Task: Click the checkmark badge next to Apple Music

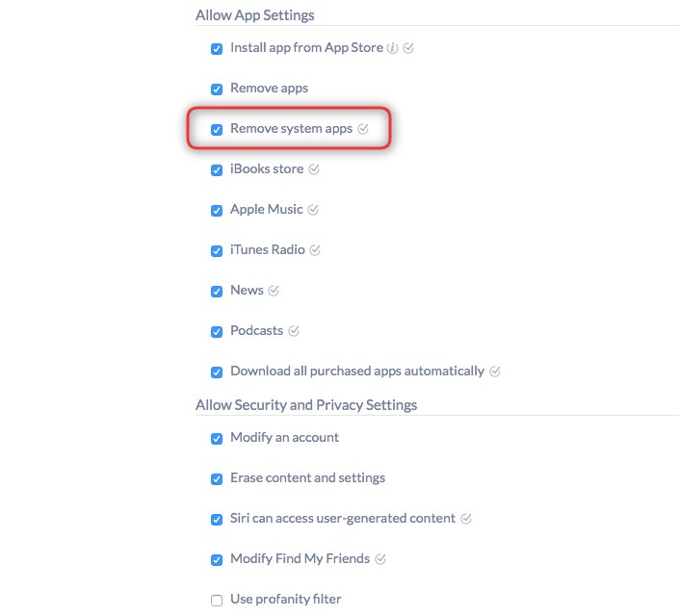Action: click(313, 210)
